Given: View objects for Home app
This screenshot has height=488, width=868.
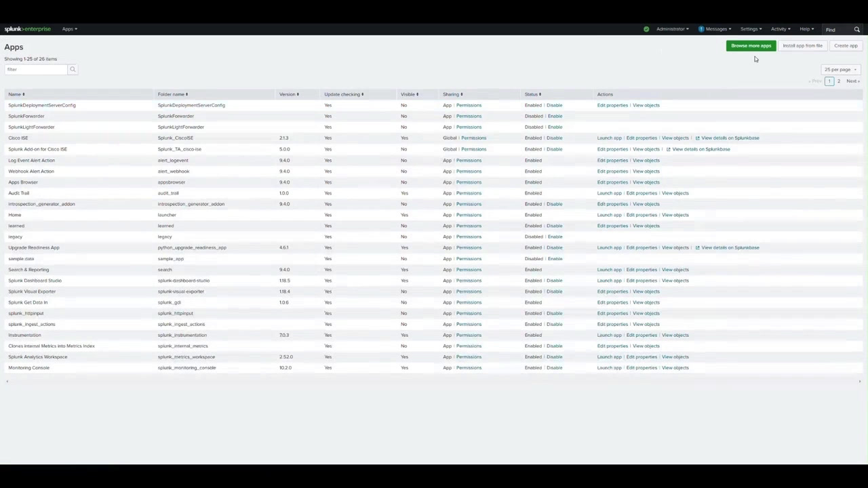Looking at the screenshot, I should coord(675,215).
